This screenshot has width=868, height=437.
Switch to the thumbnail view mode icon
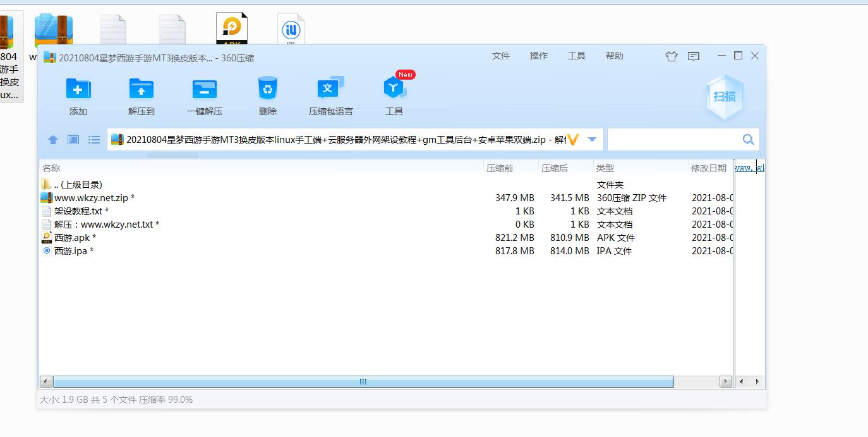pos(73,140)
